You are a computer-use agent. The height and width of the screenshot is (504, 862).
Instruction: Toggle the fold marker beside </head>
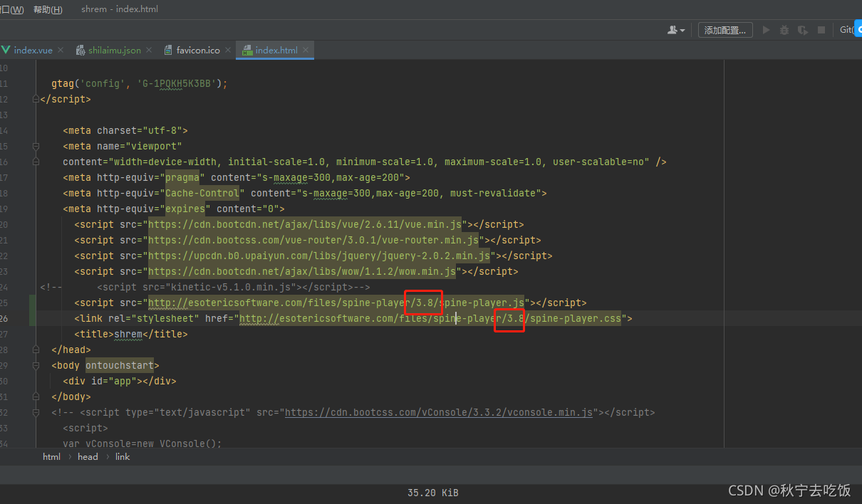(x=36, y=350)
